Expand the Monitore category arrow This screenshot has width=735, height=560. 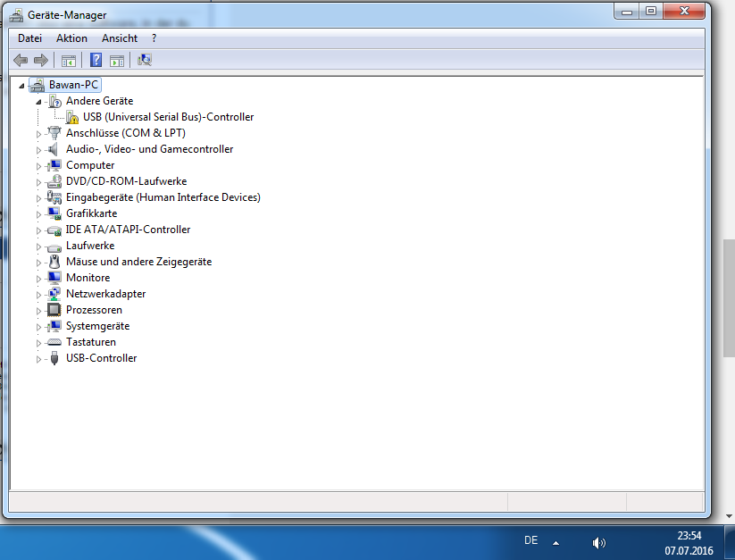coord(38,279)
